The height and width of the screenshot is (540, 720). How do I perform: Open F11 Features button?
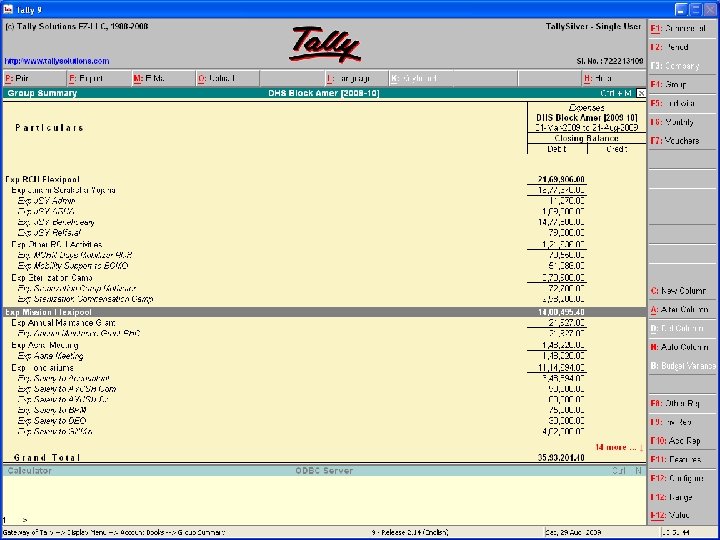click(x=682, y=460)
